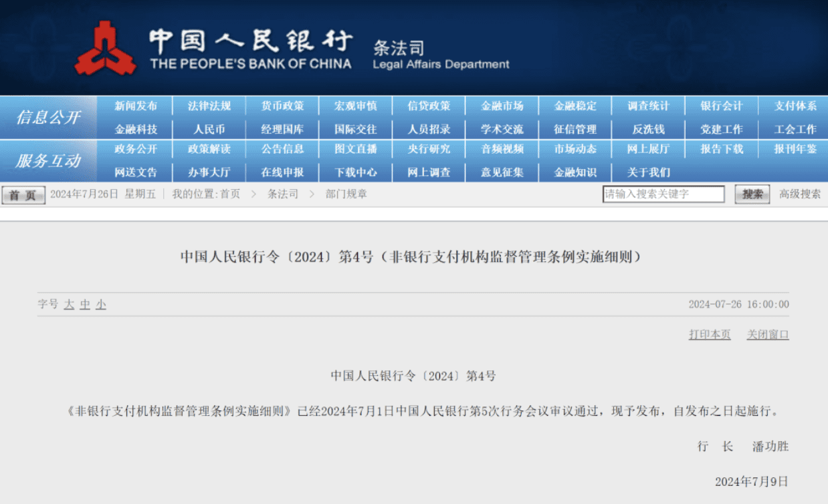
Task: Select 人民币 in the navigation
Action: coord(209,130)
